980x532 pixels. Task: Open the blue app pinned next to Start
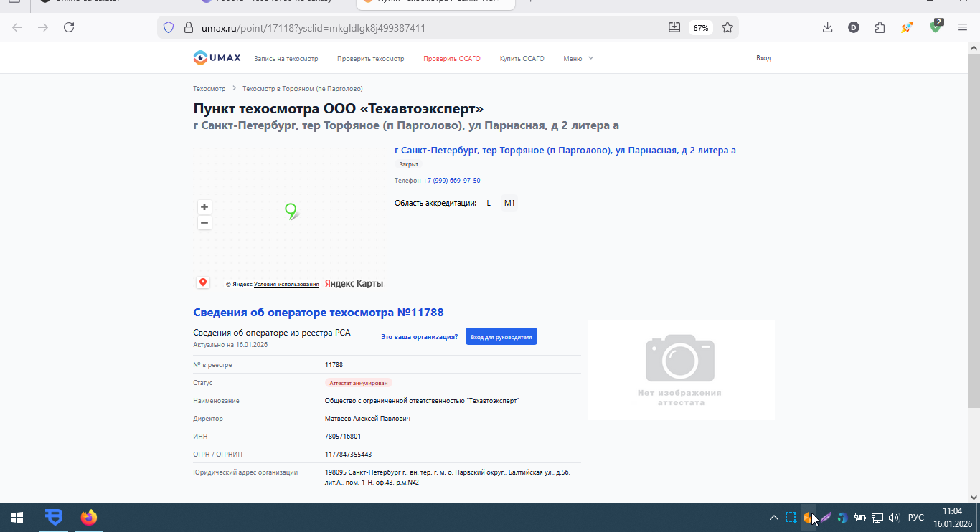[x=53, y=517]
